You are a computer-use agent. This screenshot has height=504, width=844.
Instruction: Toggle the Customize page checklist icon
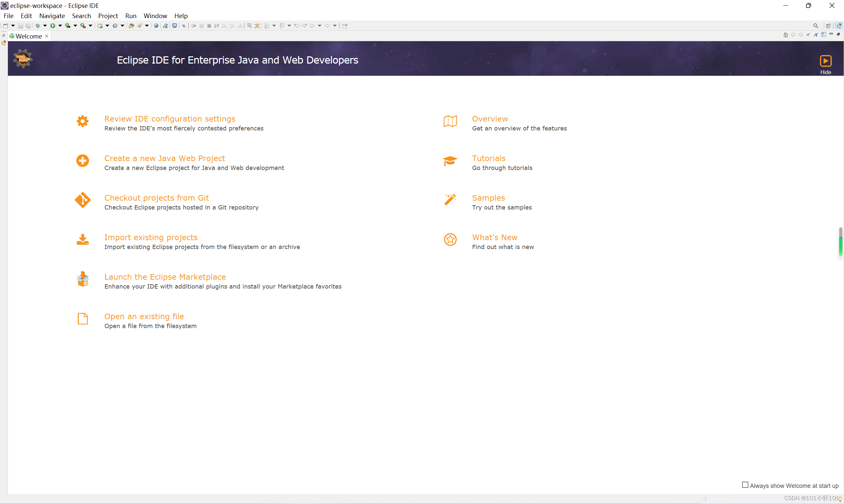(824, 35)
